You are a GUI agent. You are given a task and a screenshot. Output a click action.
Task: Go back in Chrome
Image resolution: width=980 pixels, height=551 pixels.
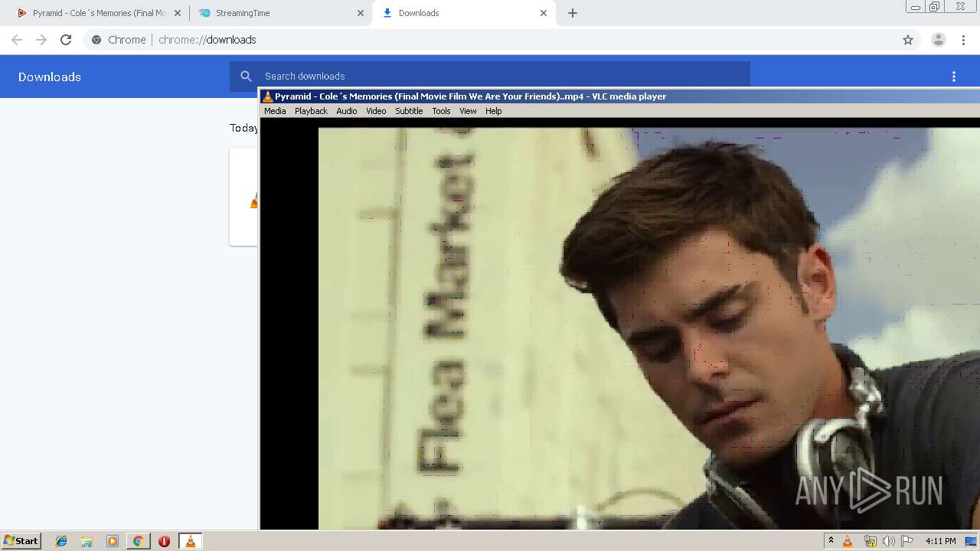pos(17,40)
